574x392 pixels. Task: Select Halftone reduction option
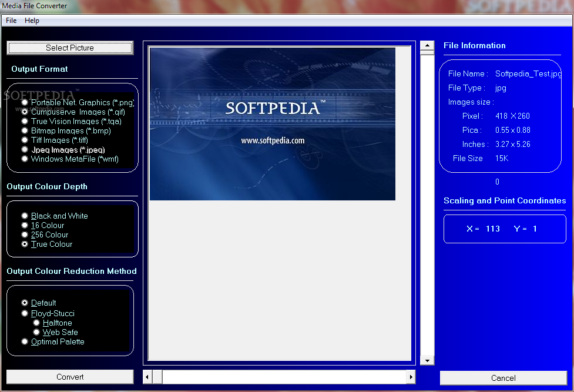coord(53,323)
